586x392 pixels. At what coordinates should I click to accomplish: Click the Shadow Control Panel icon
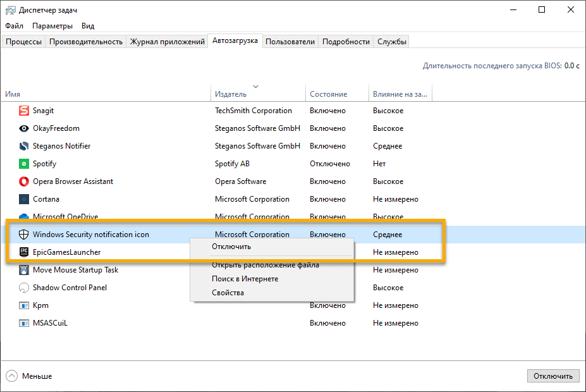pyautogui.click(x=24, y=288)
